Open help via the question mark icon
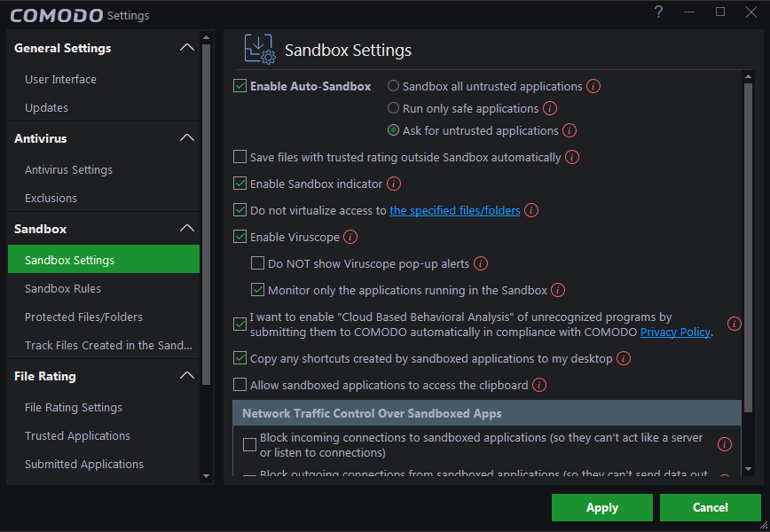 658,12
